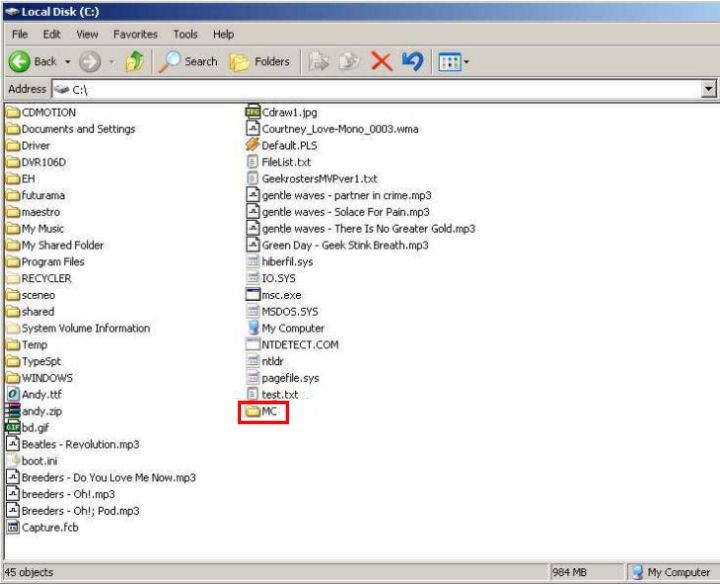
Task: Select the My Music folder icon
Action: coord(13,228)
